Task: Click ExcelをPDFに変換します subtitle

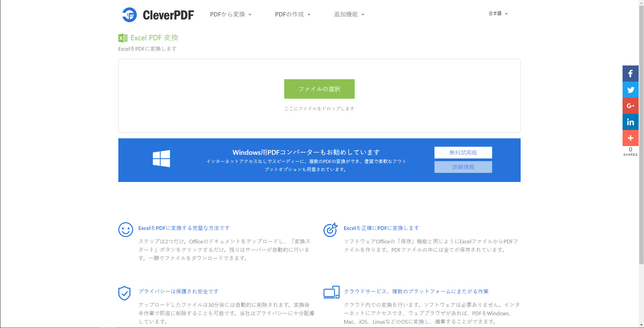Action: (x=148, y=49)
